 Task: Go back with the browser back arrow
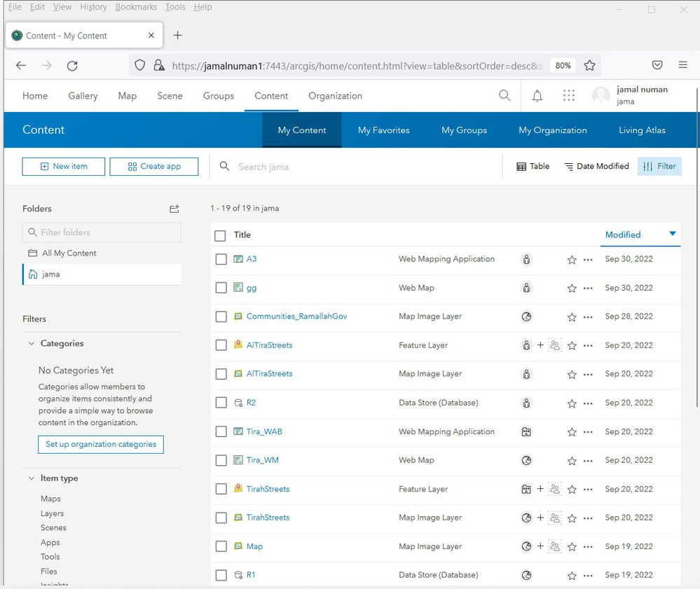coord(21,66)
